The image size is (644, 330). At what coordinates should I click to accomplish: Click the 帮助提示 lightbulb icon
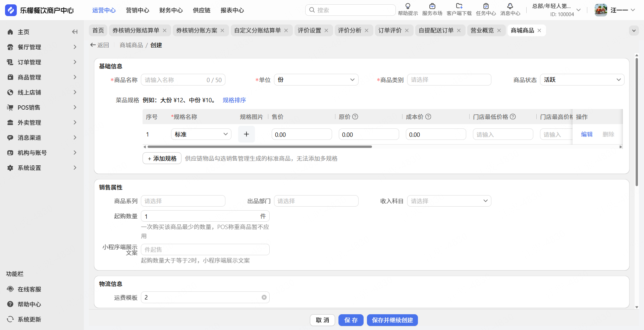(x=408, y=6)
